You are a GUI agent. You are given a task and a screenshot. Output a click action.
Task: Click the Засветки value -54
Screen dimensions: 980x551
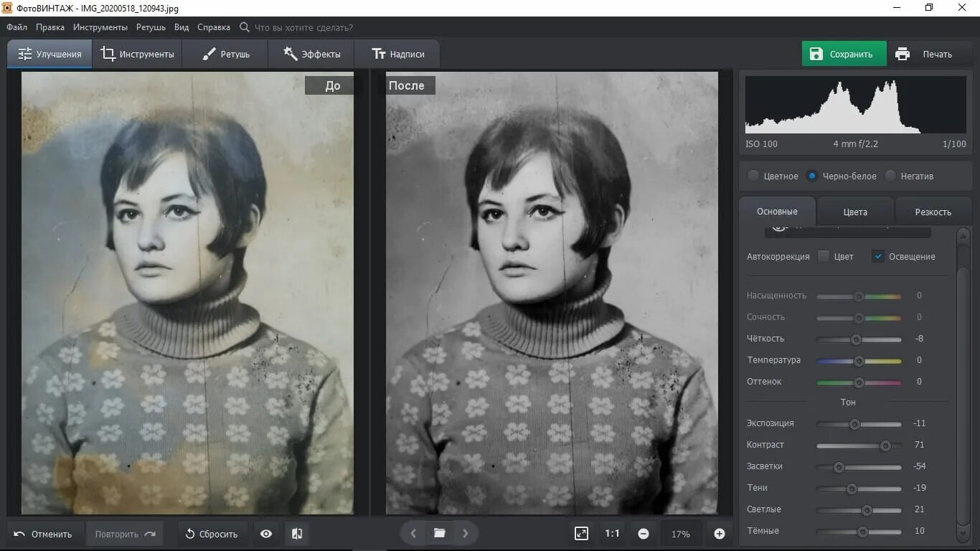[x=919, y=466]
